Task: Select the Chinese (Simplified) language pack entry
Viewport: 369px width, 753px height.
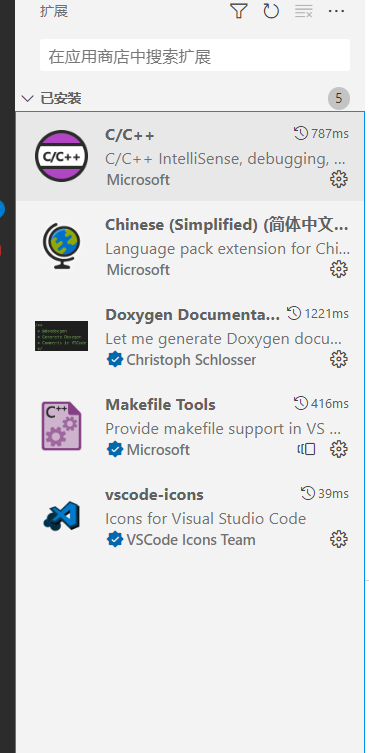Action: 190,246
